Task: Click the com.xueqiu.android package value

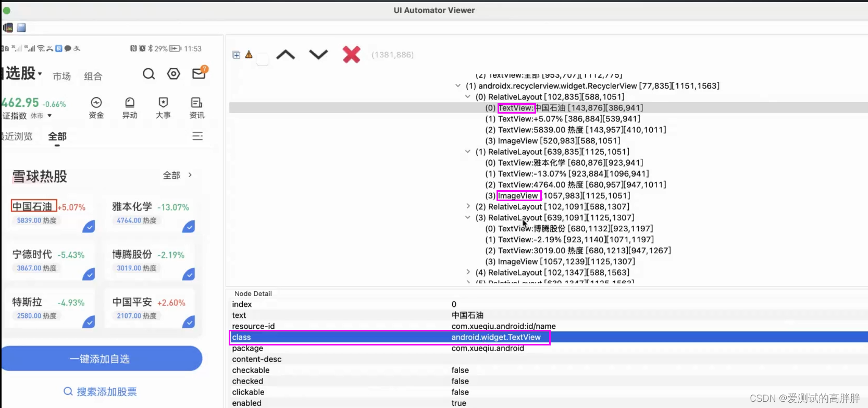Action: pos(488,348)
